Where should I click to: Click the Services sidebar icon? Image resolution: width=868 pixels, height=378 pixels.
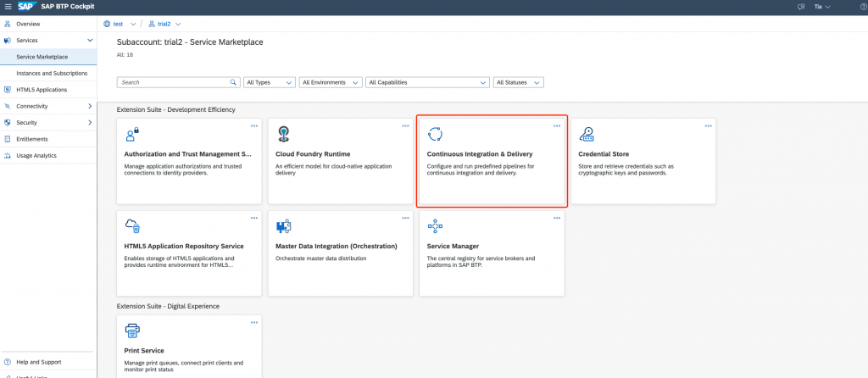point(7,41)
